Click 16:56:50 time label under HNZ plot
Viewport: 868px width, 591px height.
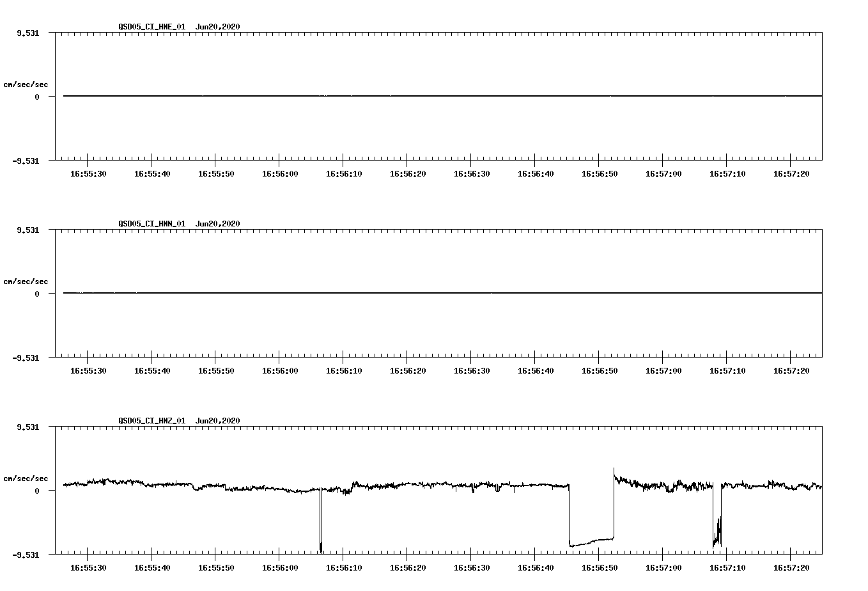coord(600,568)
